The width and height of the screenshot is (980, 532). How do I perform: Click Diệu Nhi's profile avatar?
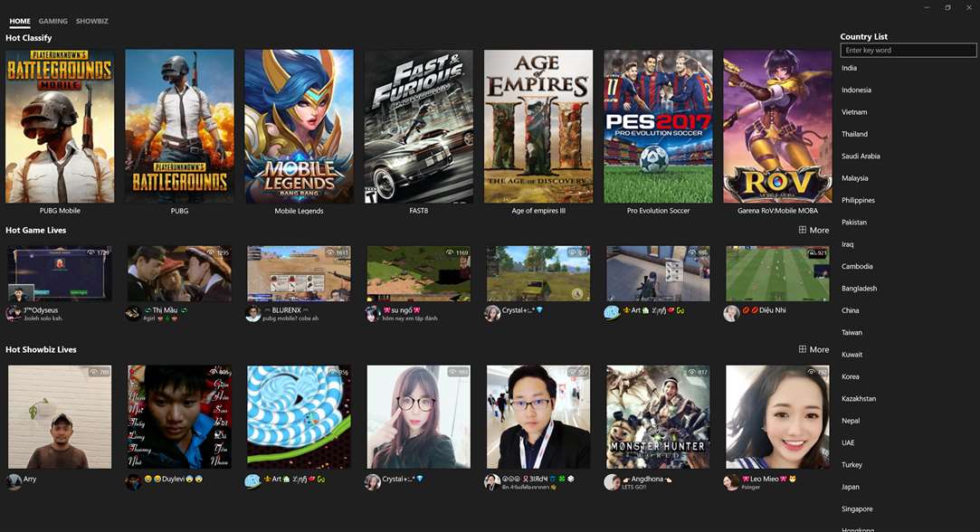(731, 313)
